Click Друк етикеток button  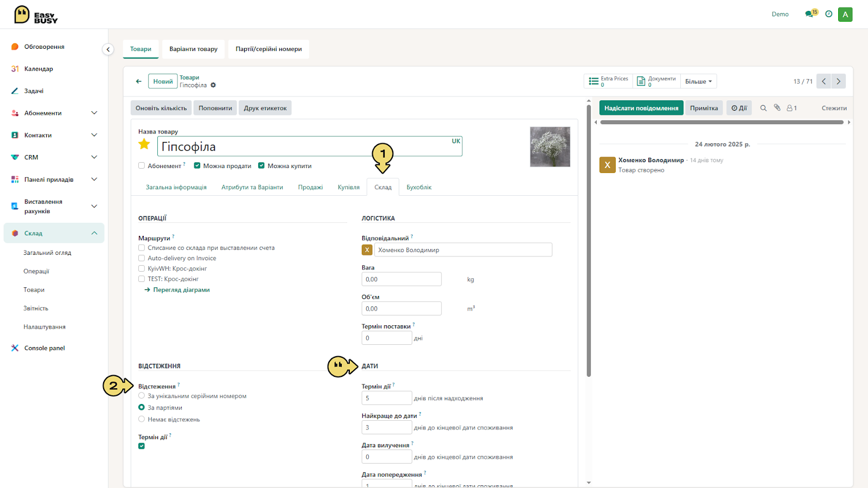(265, 108)
